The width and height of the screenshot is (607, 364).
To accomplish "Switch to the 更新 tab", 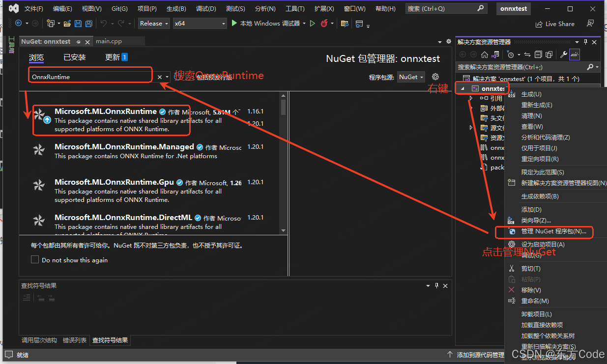I will pyautogui.click(x=116, y=57).
